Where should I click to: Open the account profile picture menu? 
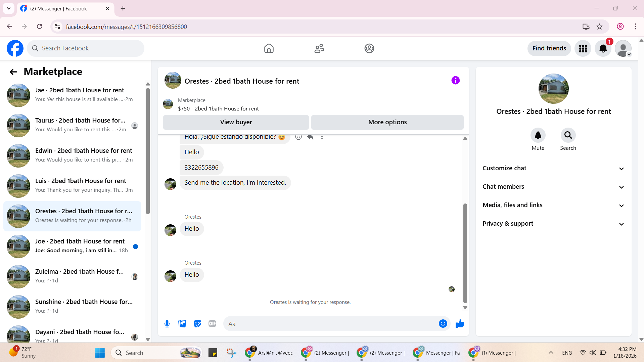[x=623, y=48]
